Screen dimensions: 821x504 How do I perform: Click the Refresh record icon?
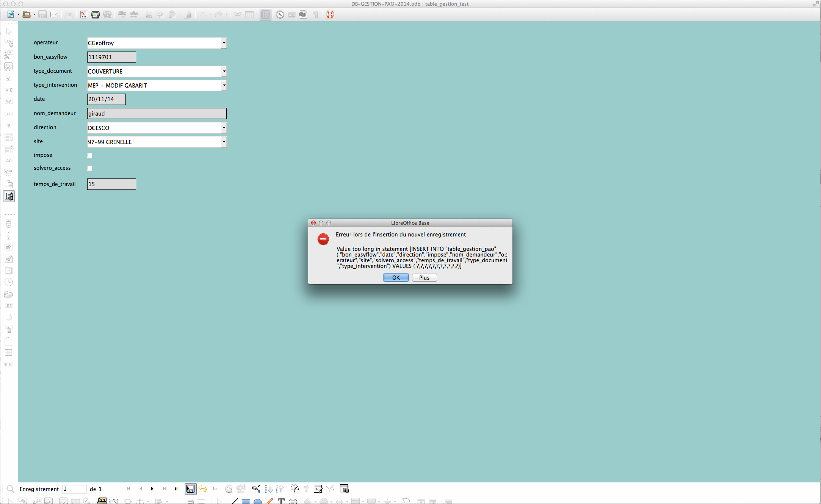click(229, 489)
